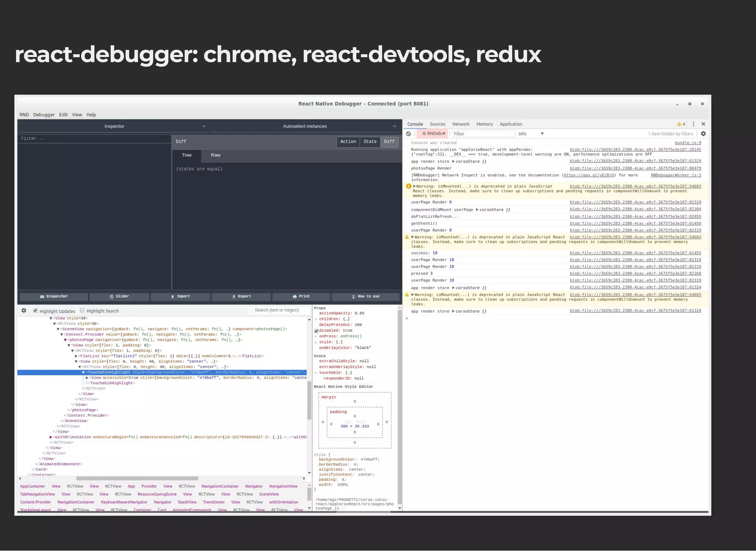Image resolution: width=756 pixels, height=551 pixels.
Task: Expand the style prop object
Action: tap(316, 342)
